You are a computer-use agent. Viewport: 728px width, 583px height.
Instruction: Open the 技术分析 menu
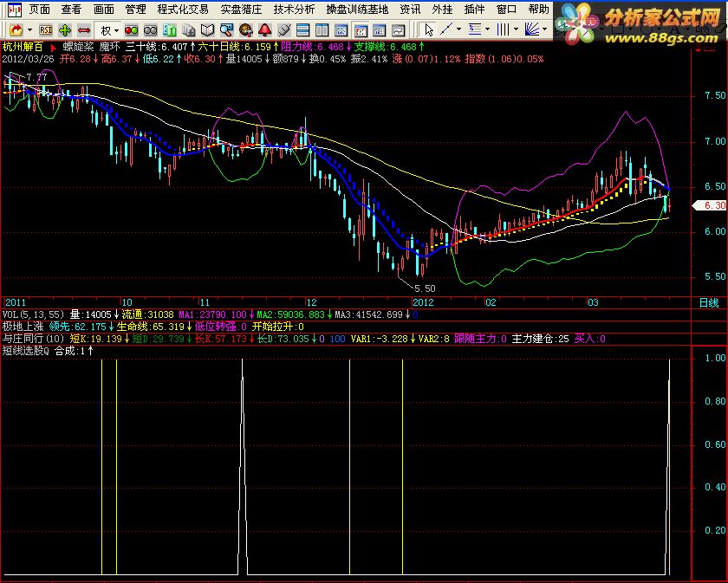coord(294,10)
